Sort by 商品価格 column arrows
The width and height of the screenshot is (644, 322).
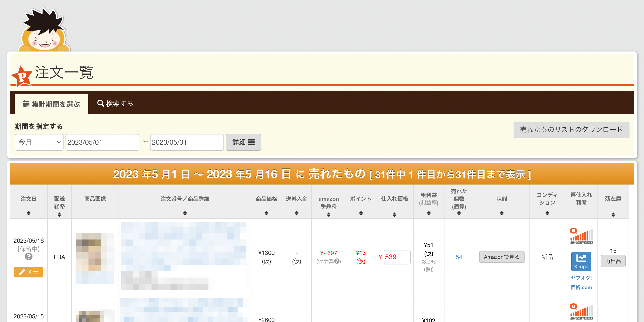[x=266, y=213]
